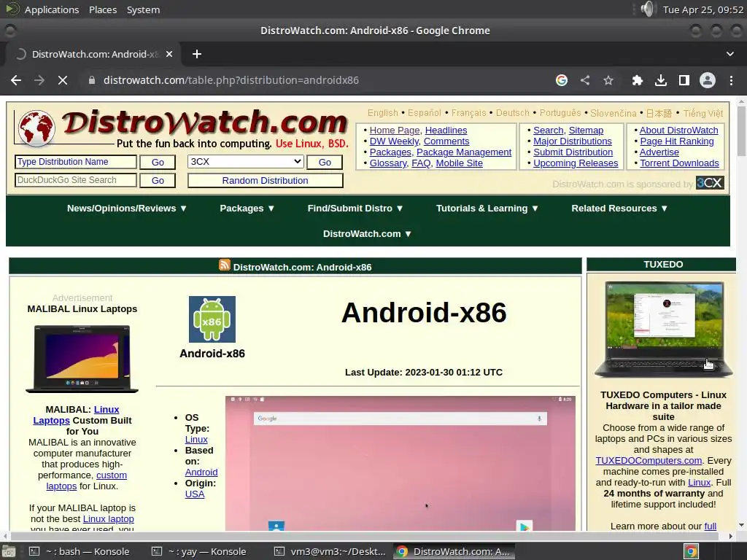Image resolution: width=747 pixels, height=560 pixels.
Task: Click the DistroWatch globe logo
Action: coord(36,128)
